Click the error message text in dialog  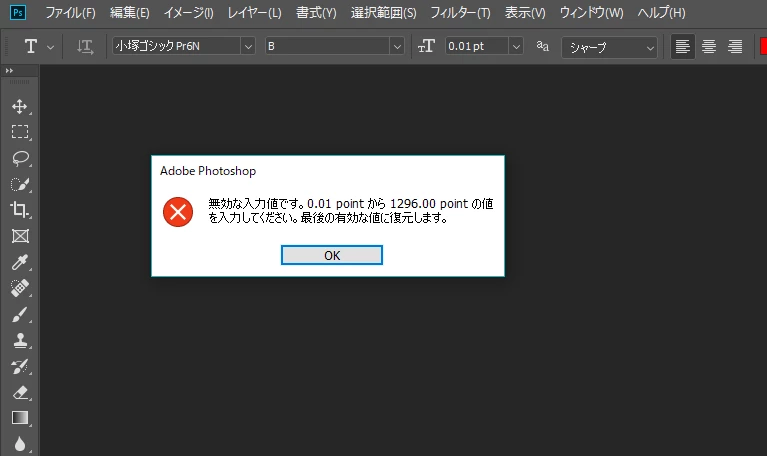(351, 210)
